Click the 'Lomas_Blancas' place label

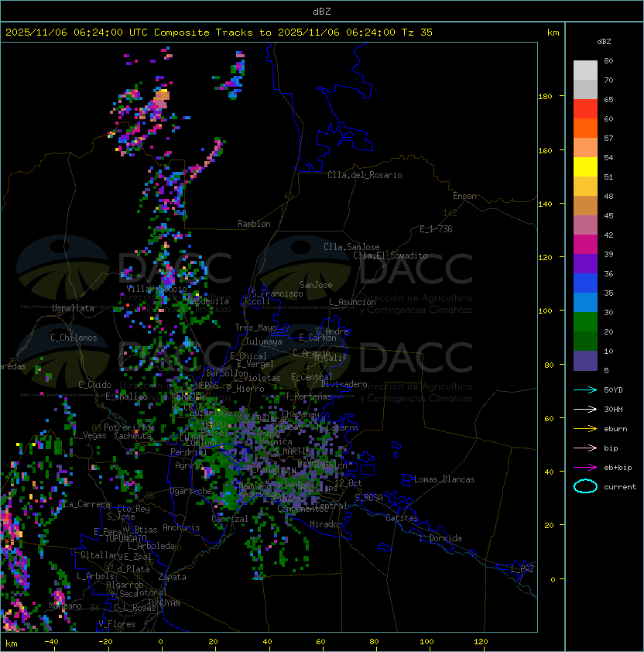pyautogui.click(x=444, y=479)
